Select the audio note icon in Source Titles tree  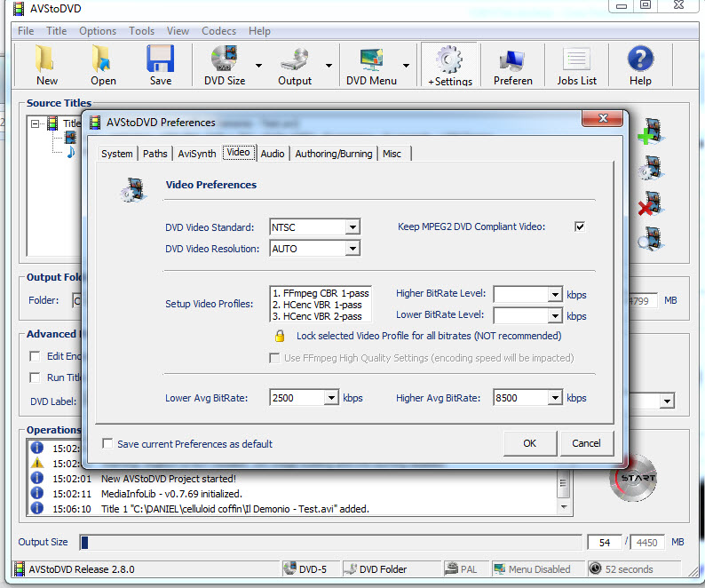click(x=71, y=152)
